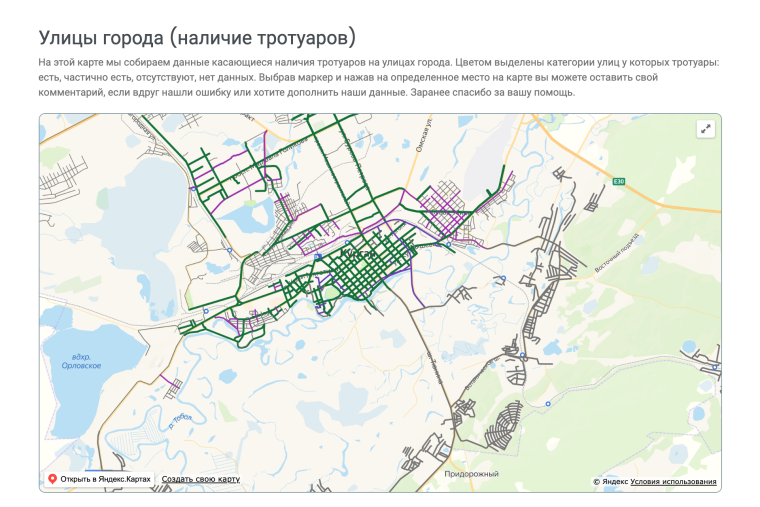Click the green E30 highway shield
The height and width of the screenshot is (507, 760).
click(x=619, y=181)
